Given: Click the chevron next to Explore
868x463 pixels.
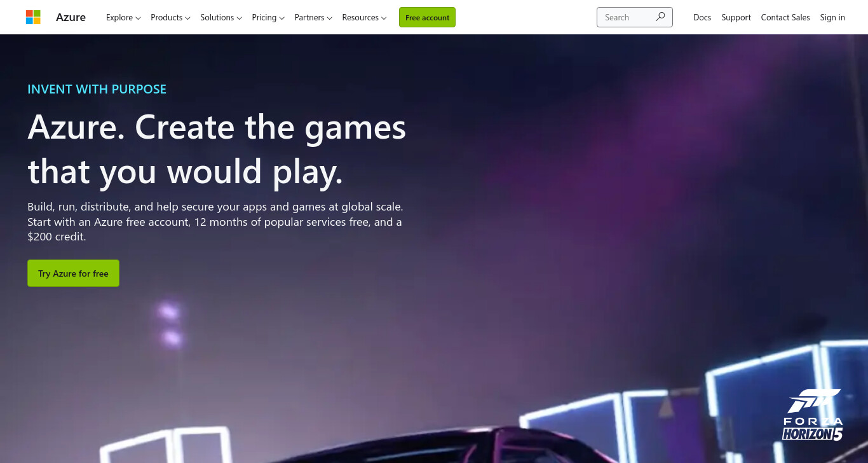Looking at the screenshot, I should click(x=138, y=18).
